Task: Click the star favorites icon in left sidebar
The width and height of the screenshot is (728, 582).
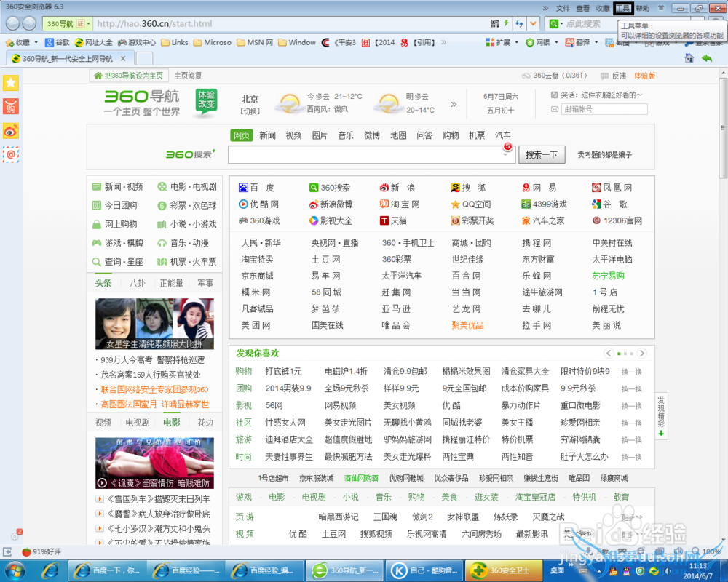Action: (x=11, y=84)
